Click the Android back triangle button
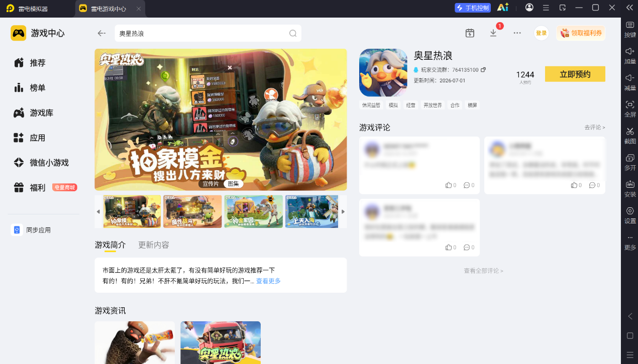 point(630,316)
